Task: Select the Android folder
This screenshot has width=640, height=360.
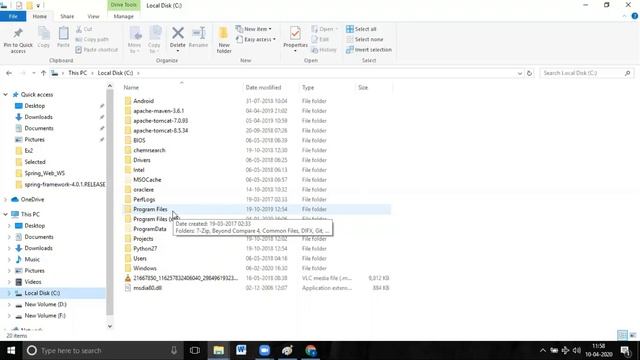Action: tap(143, 101)
